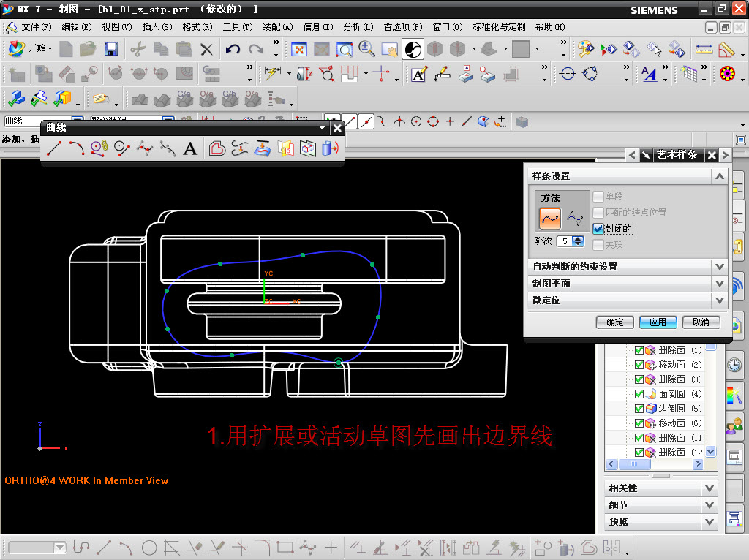The height and width of the screenshot is (560, 749).
Task: Click the 确定 button
Action: pyautogui.click(x=614, y=322)
